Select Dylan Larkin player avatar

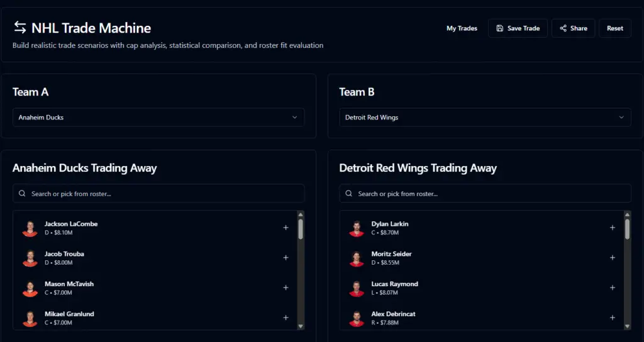pos(357,228)
